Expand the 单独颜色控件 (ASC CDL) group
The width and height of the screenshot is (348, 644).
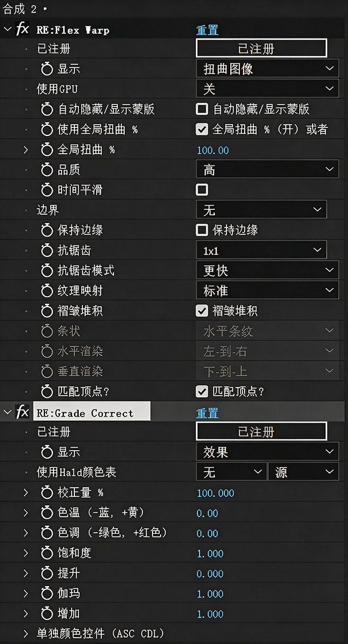(25, 634)
